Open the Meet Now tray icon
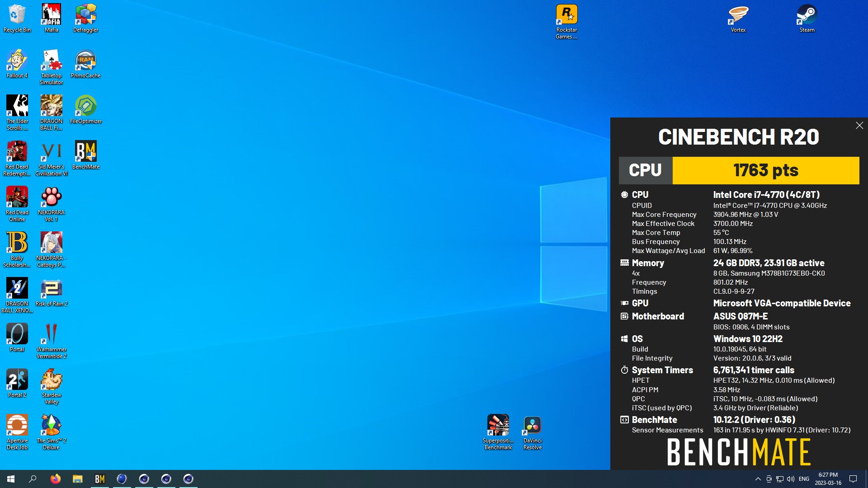The image size is (868, 488). pos(769,479)
